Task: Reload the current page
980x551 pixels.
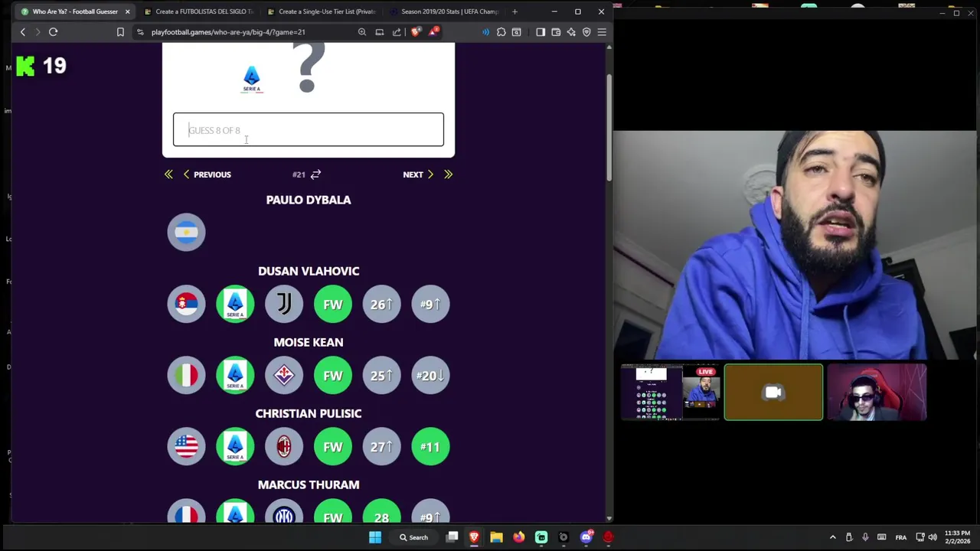Action: [x=54, y=32]
